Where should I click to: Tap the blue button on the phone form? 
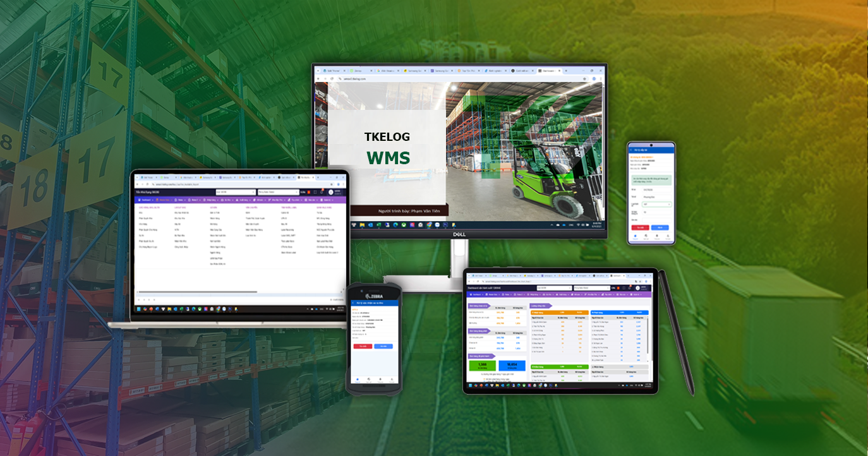pyautogui.click(x=660, y=227)
